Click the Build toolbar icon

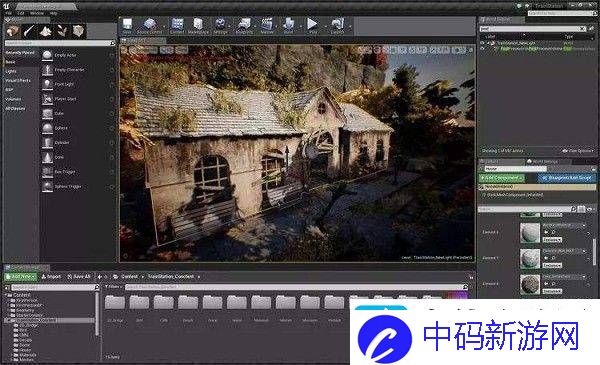288,24
